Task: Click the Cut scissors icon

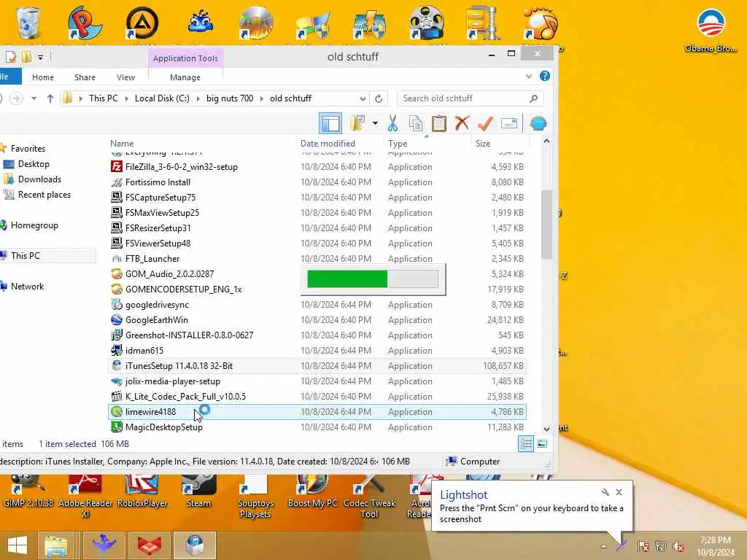Action: click(x=392, y=123)
